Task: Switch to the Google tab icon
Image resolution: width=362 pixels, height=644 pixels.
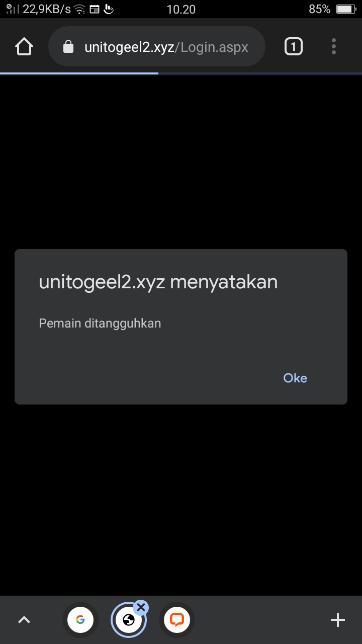Action: (80, 620)
